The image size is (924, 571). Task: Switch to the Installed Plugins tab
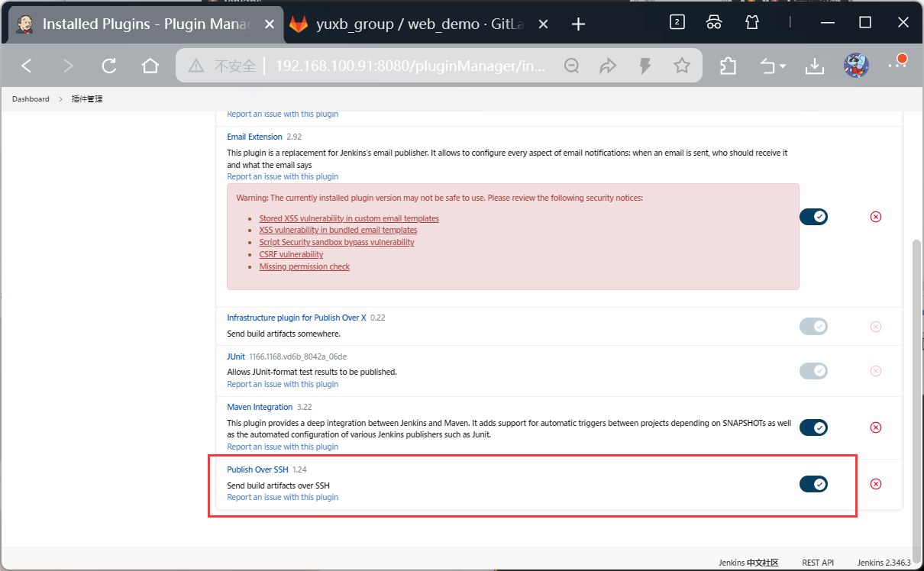point(144,24)
